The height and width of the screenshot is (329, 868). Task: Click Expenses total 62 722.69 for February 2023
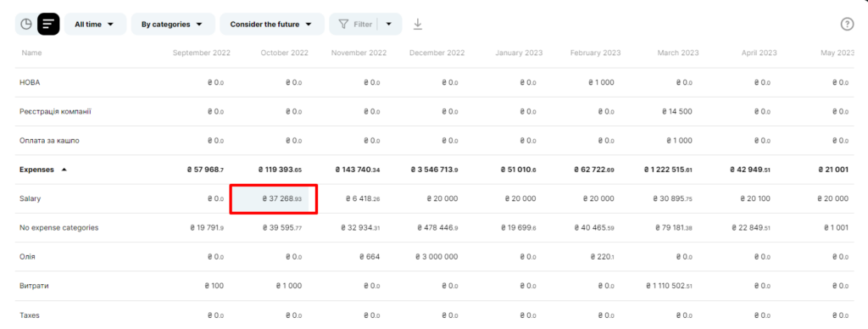pyautogui.click(x=594, y=170)
